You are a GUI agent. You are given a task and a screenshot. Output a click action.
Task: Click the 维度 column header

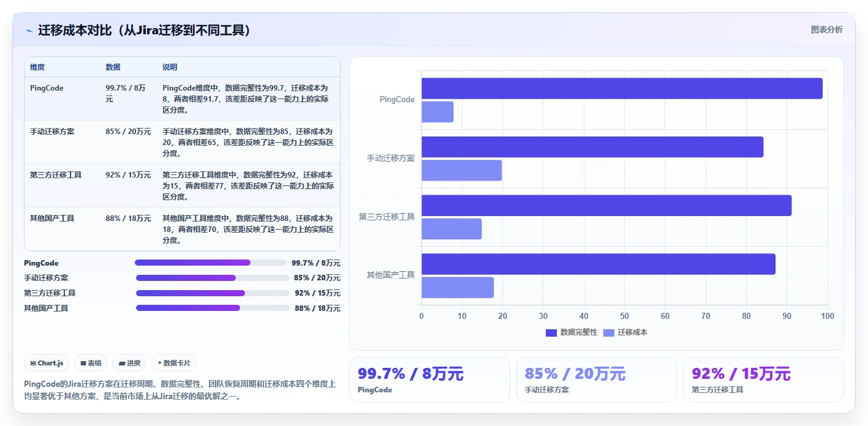(x=37, y=67)
